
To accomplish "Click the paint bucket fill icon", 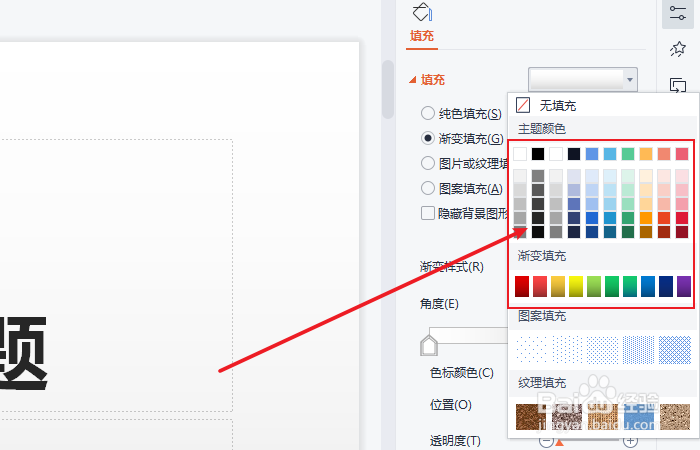I will pos(422,12).
